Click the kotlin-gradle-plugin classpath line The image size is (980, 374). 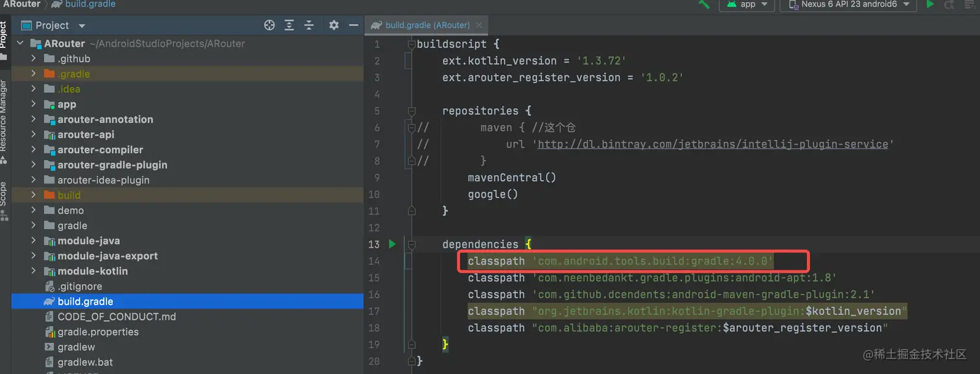pos(687,311)
